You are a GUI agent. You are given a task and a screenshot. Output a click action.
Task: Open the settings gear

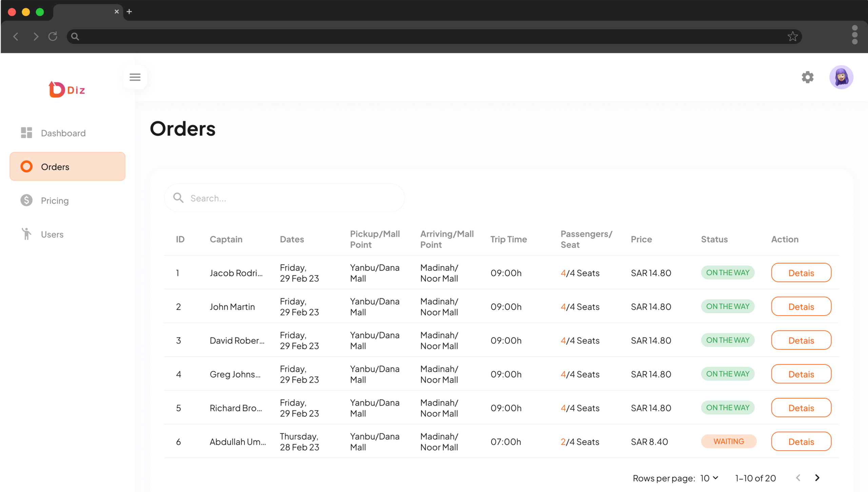pos(808,77)
